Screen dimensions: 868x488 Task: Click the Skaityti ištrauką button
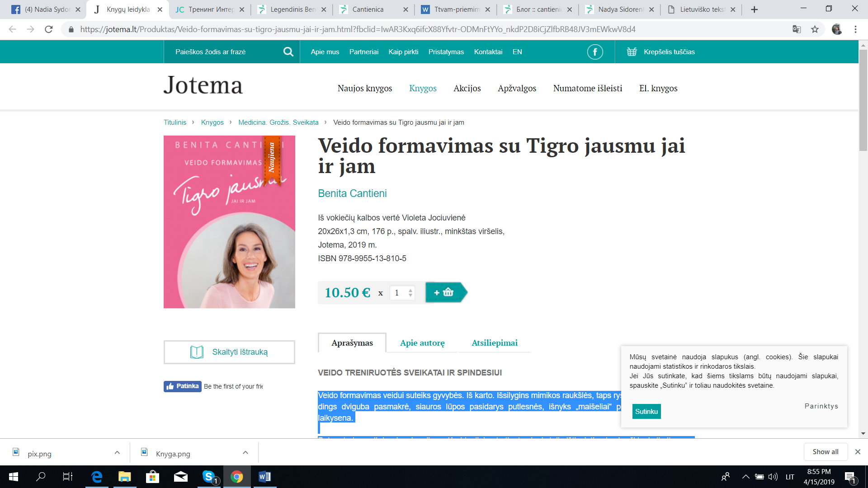[x=229, y=352]
